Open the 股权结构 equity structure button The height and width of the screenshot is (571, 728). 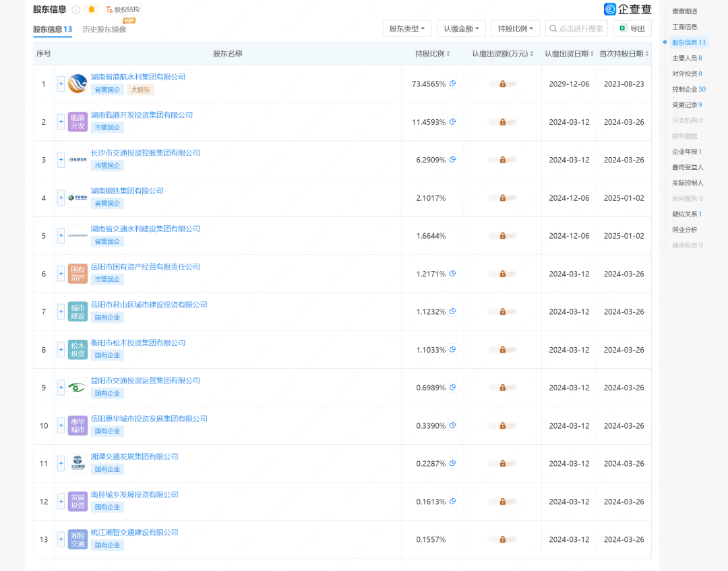[123, 9]
